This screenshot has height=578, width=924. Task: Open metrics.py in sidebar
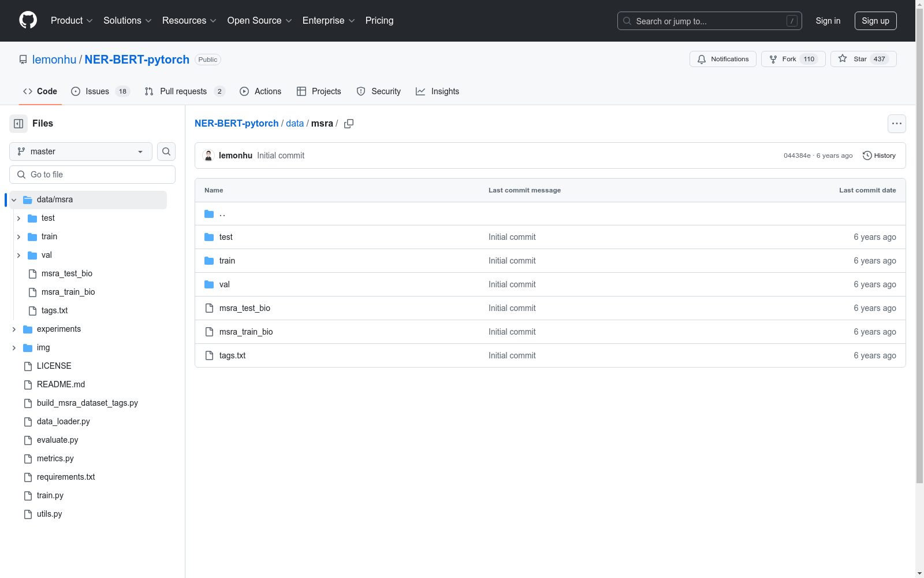pos(55,458)
